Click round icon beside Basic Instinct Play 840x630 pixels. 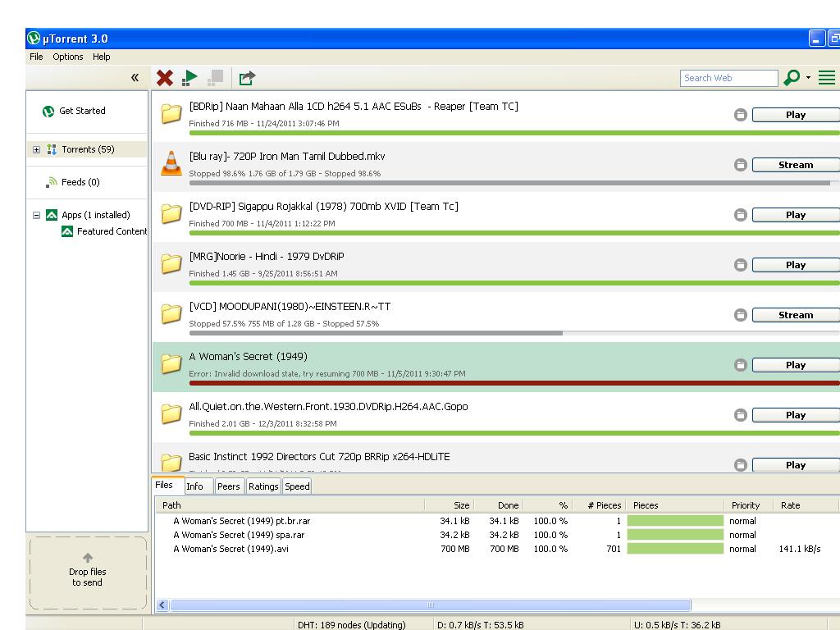[x=741, y=465]
